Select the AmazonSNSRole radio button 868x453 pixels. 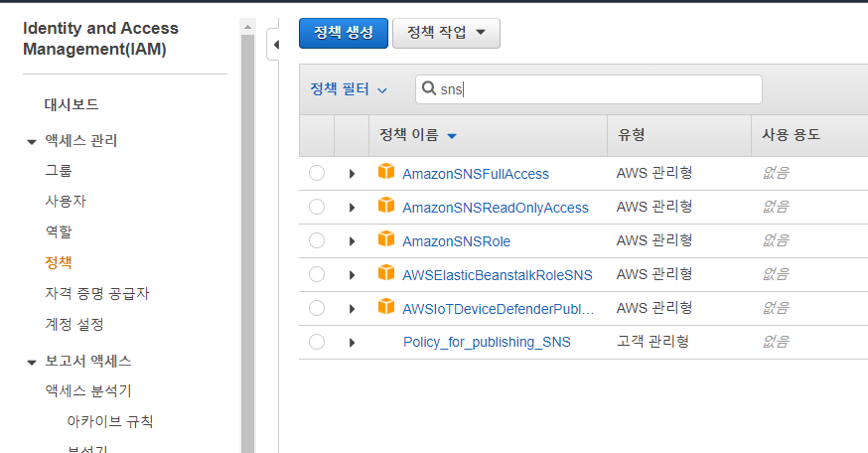click(x=317, y=240)
